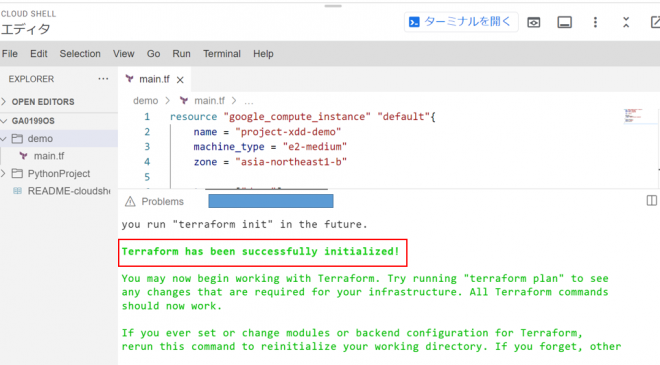Collapse the demo folder chevron
660x365 pixels.
tap(4, 139)
